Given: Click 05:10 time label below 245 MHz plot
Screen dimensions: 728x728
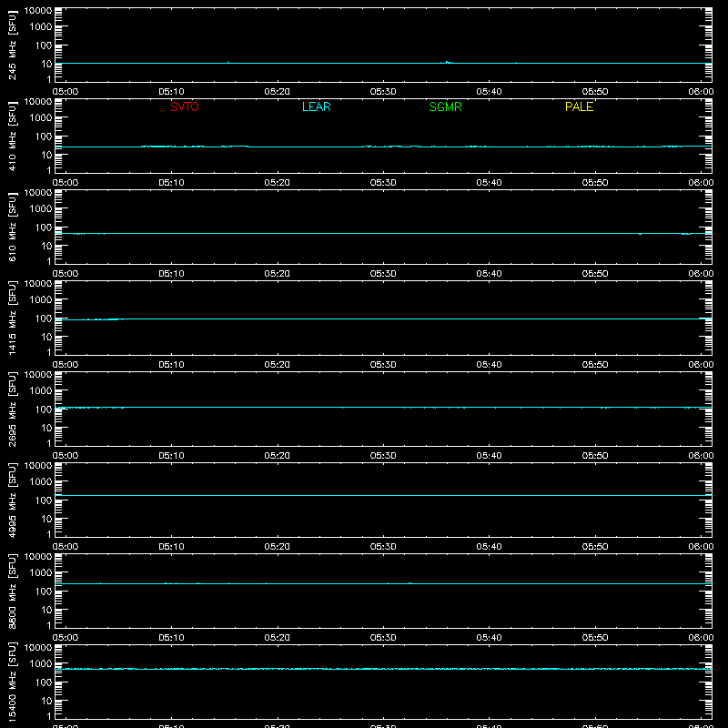Looking at the screenshot, I should pyautogui.click(x=171, y=92).
